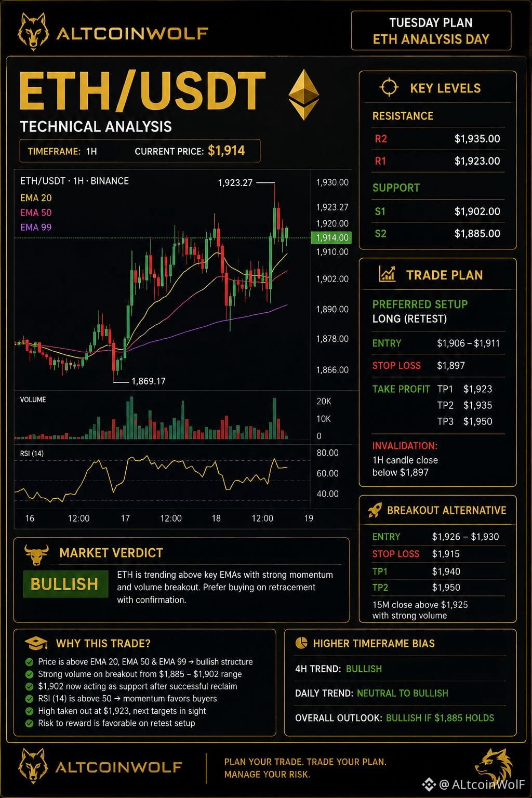Click the volume axis value 20K
The width and height of the screenshot is (532, 798).
click(324, 402)
